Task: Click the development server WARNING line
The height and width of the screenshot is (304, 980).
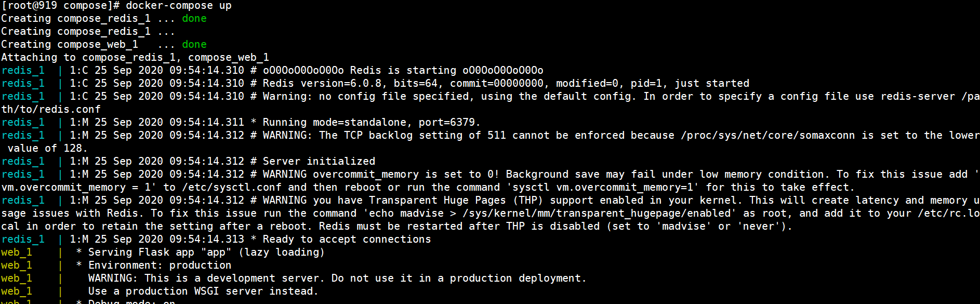Action: (337, 279)
